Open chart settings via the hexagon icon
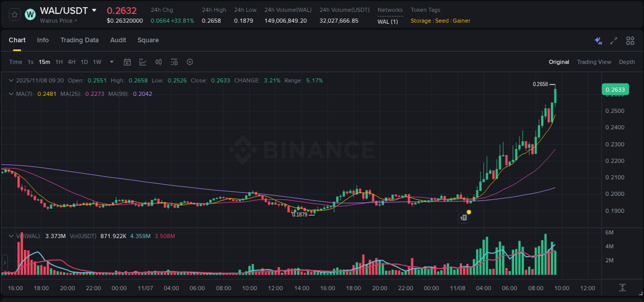 click(190, 62)
